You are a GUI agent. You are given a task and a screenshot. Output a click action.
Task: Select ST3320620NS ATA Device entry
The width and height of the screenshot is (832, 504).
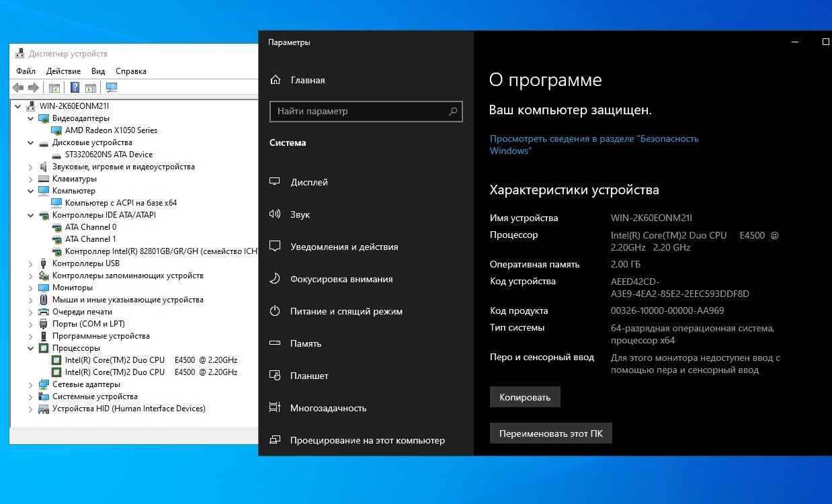[x=109, y=155]
